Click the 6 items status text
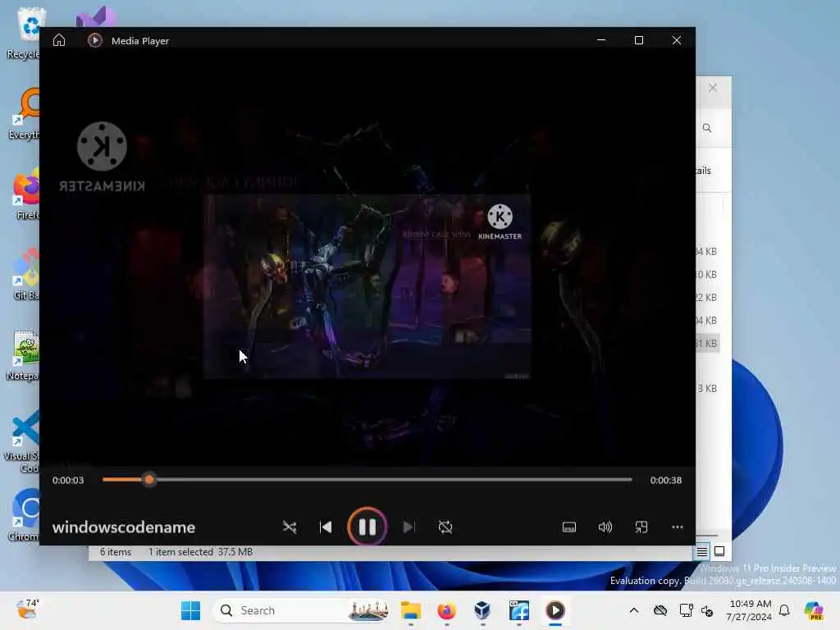Viewport: 840px width, 630px height. tap(115, 552)
